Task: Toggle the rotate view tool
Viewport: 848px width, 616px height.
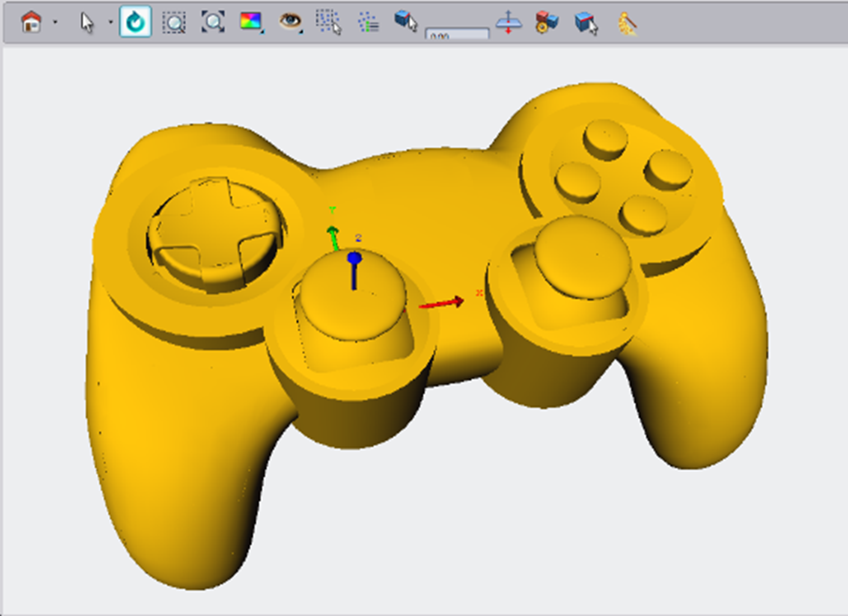Action: click(x=135, y=22)
